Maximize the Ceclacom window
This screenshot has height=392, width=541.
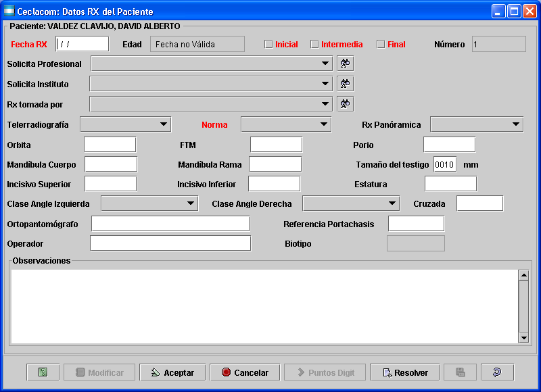click(514, 11)
